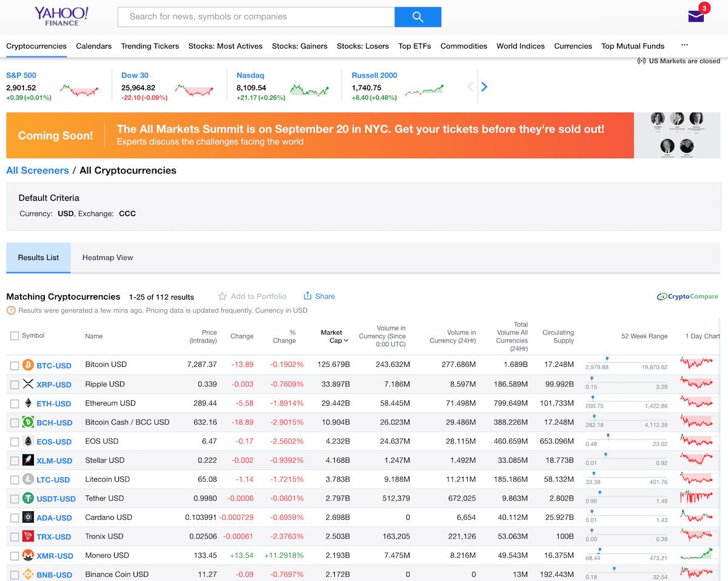Click the Tether coin icon

click(28, 499)
